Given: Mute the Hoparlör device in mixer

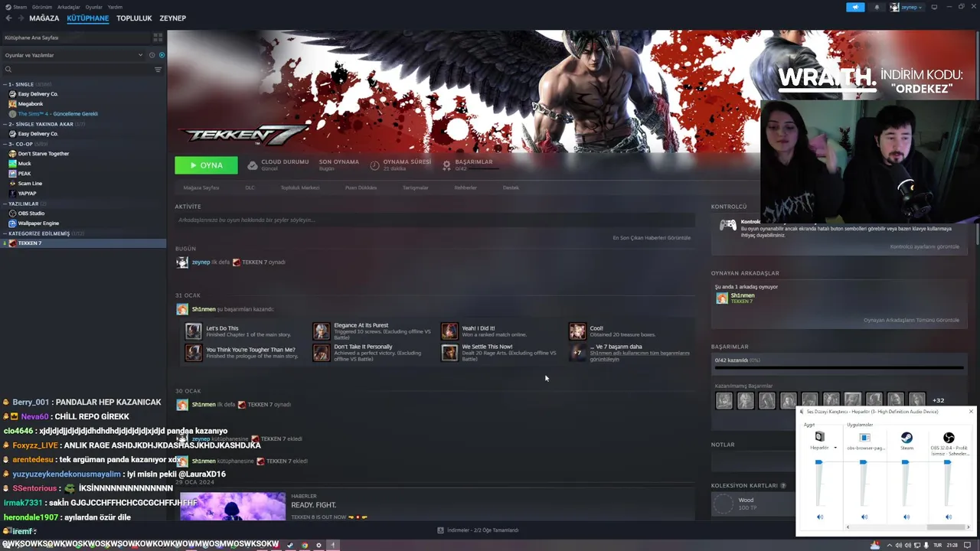Looking at the screenshot, I should pyautogui.click(x=819, y=517).
